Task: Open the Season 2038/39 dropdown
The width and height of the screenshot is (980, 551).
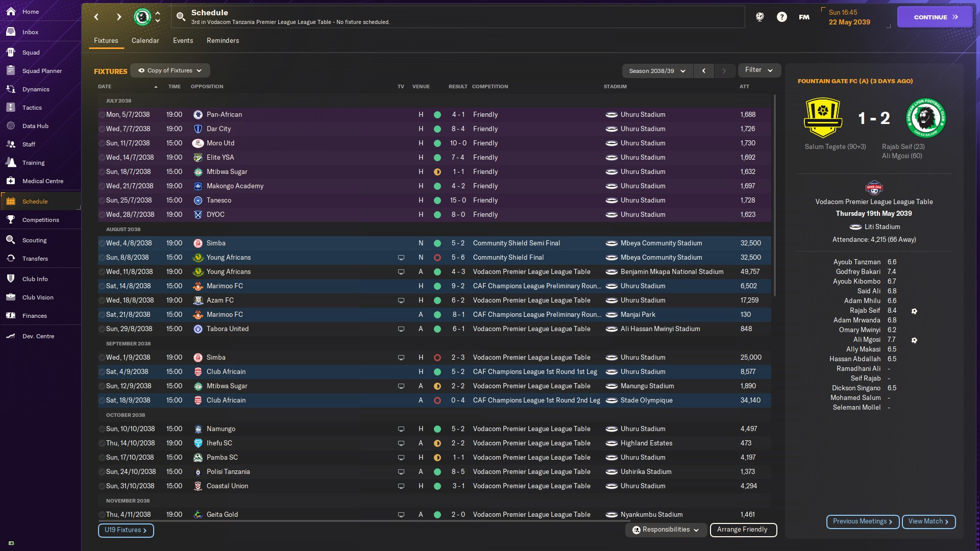Action: [x=657, y=71]
